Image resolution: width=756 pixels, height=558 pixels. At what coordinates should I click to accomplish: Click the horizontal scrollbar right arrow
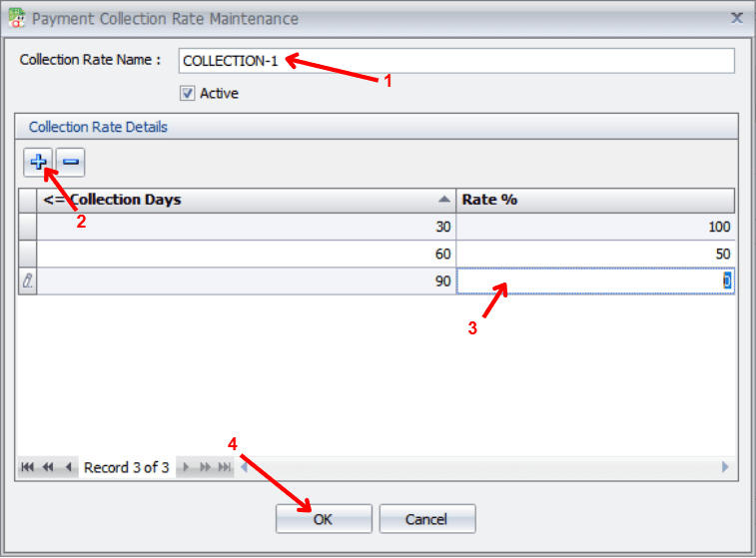click(725, 467)
